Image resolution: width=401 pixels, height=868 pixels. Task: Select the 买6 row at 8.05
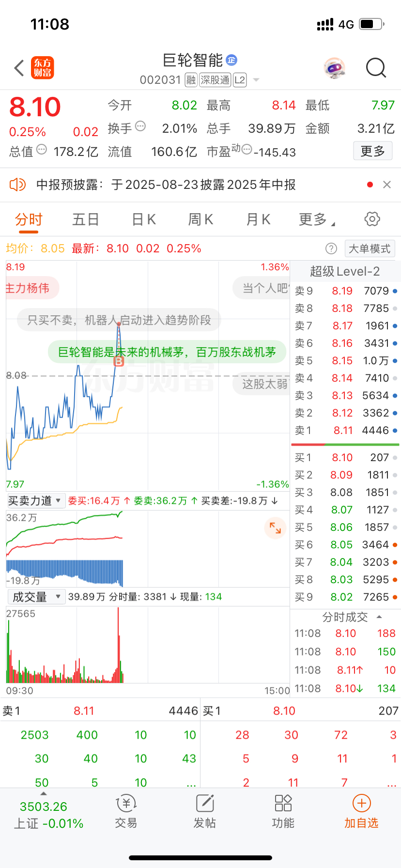[345, 544]
